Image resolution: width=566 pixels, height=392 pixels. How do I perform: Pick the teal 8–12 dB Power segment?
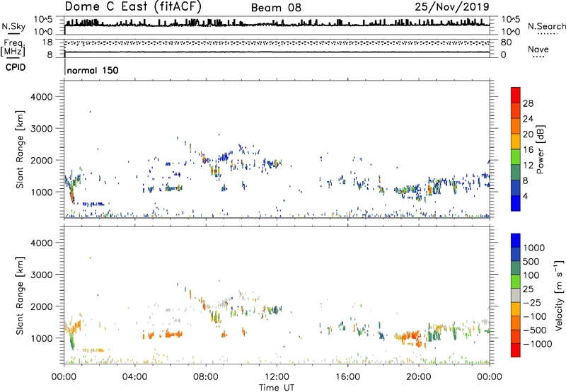click(x=516, y=173)
